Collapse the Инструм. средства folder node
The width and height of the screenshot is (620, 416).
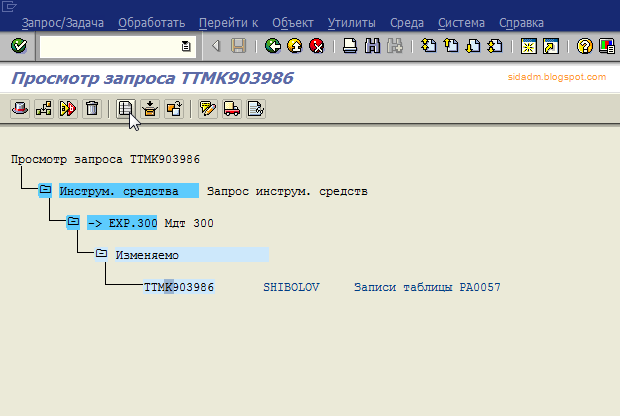click(x=45, y=190)
